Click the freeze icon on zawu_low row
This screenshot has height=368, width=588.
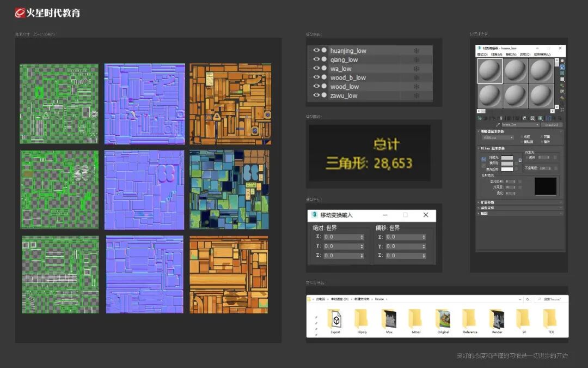[416, 95]
